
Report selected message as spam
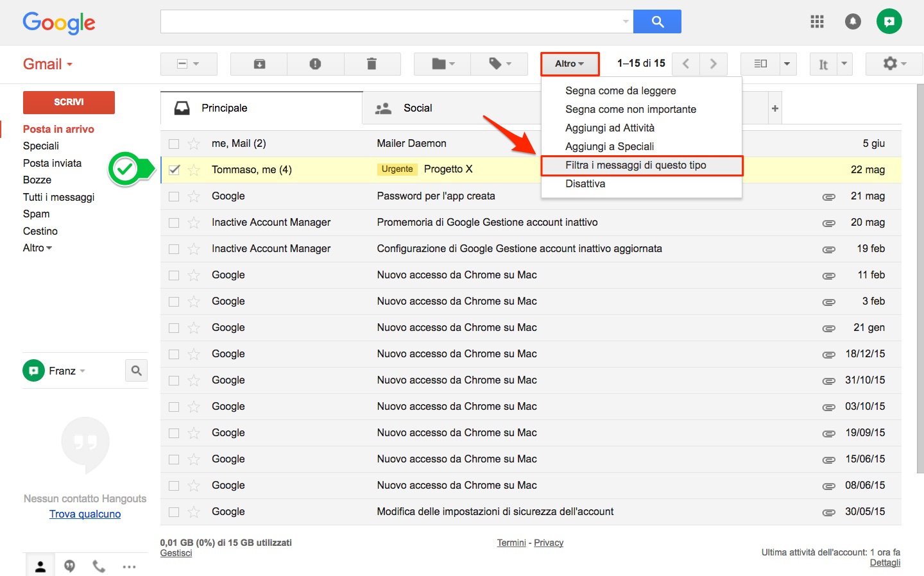315,64
